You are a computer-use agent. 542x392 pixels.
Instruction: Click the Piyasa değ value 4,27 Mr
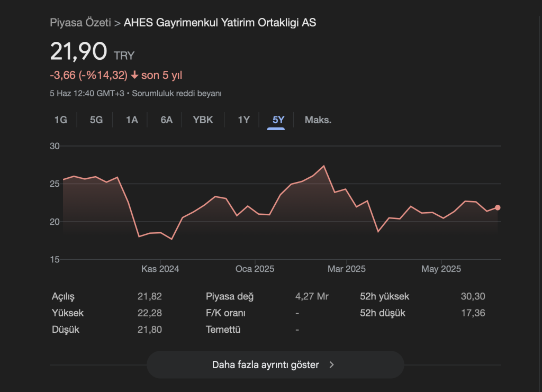[312, 297]
